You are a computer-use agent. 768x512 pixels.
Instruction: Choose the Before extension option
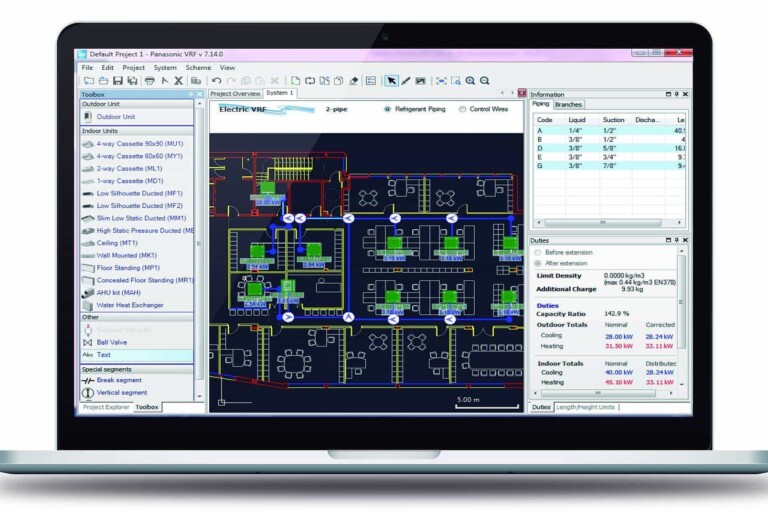538,252
